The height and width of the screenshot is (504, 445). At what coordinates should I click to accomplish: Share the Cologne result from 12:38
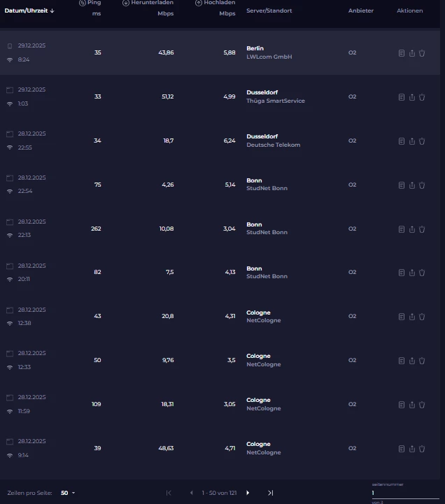click(x=412, y=317)
